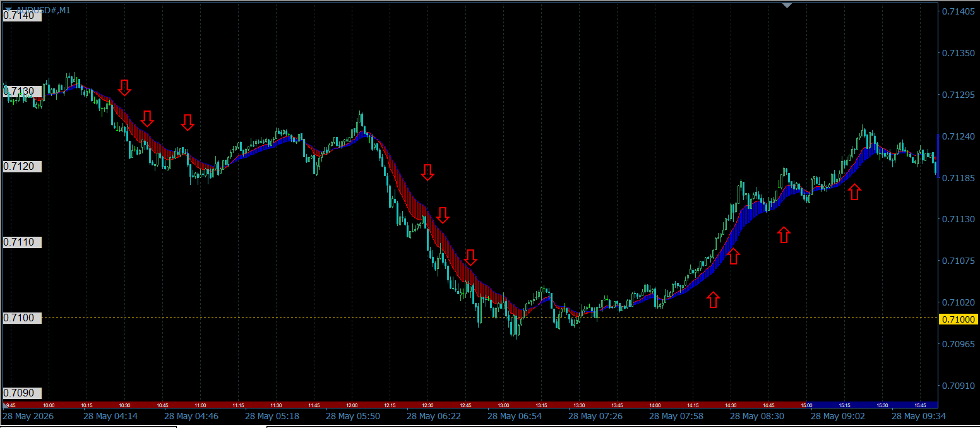Click the 28 May 07:58 time label
Viewport: 980px width, 428px height.
point(676,416)
